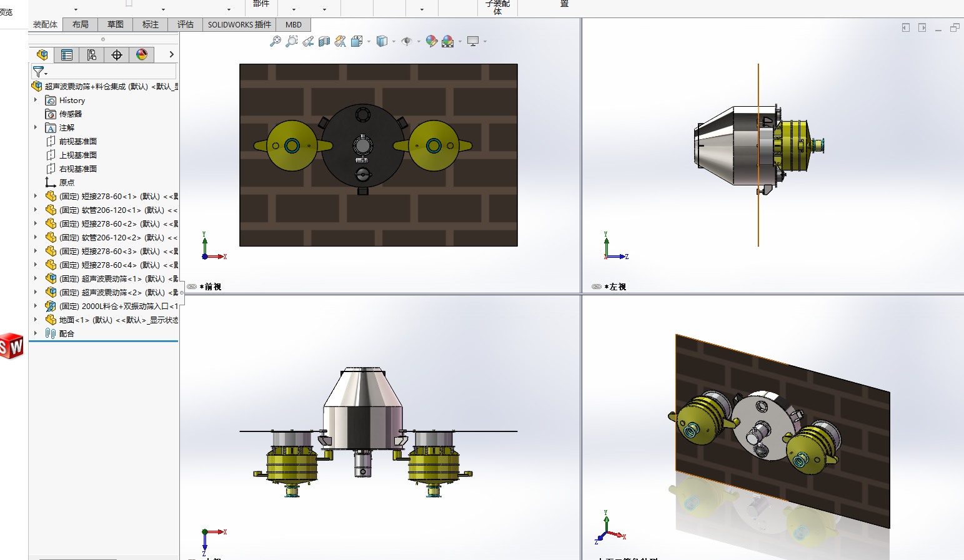Screen dimensions: 964x560
Task: Select the Zoom to Area tool
Action: [x=292, y=41]
